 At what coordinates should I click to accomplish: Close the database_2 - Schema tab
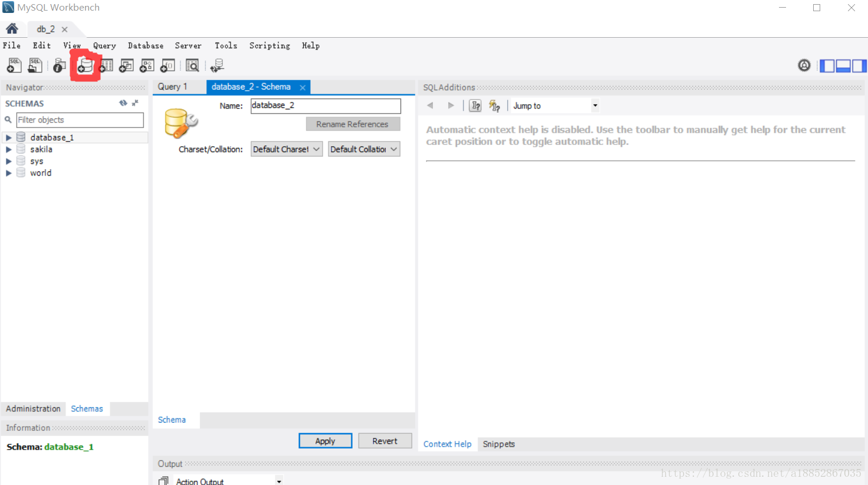(303, 87)
